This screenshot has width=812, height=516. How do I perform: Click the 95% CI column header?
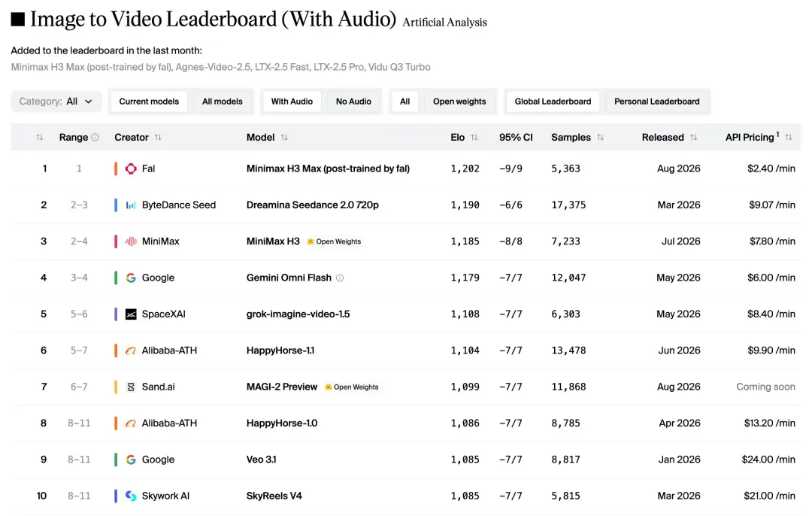516,138
